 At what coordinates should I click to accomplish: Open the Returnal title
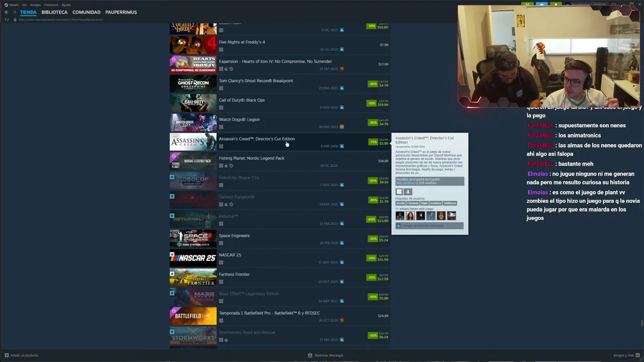tap(228, 216)
